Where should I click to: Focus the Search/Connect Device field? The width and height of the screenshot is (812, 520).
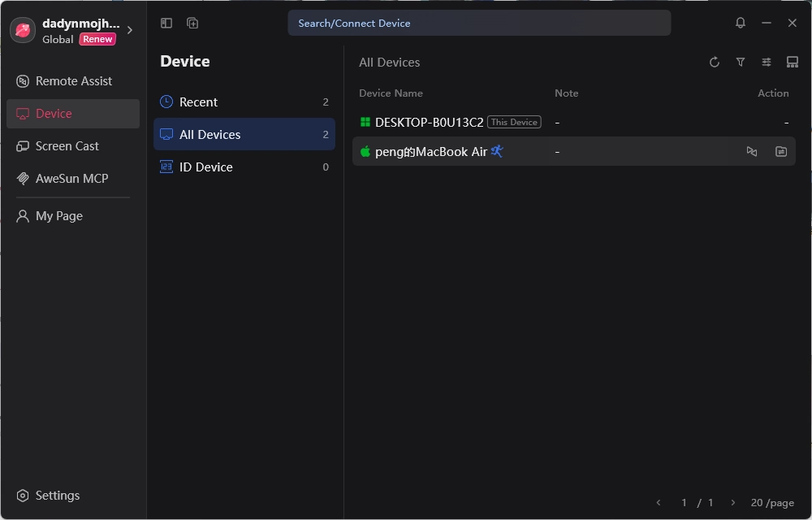click(479, 23)
